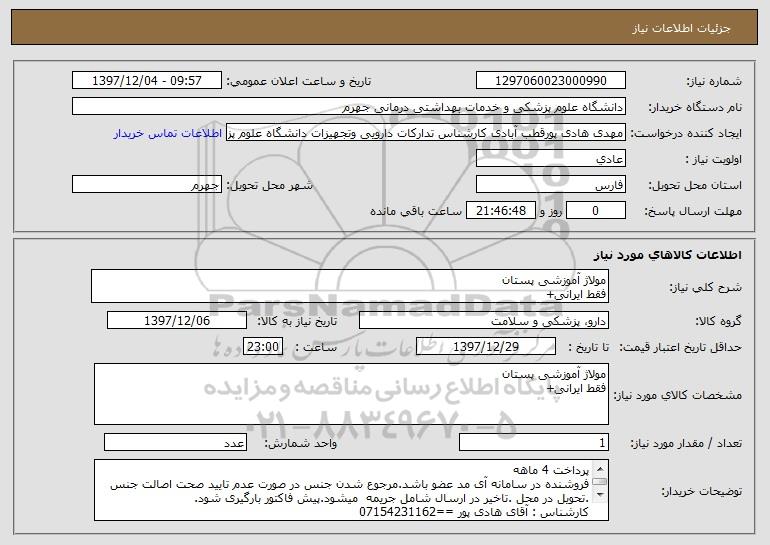Click the شرح کلی نیاز text box
Screen dimensions: 770x545
coord(350,286)
